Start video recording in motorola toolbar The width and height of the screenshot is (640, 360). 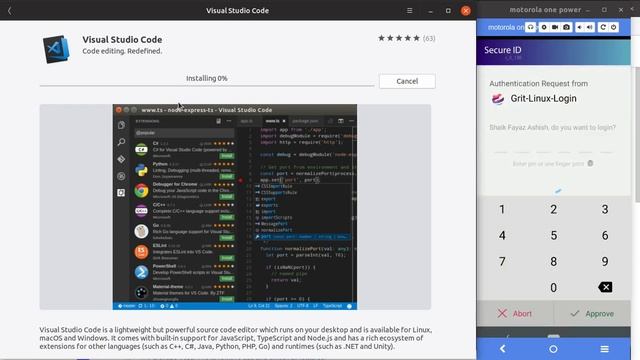tap(555, 27)
